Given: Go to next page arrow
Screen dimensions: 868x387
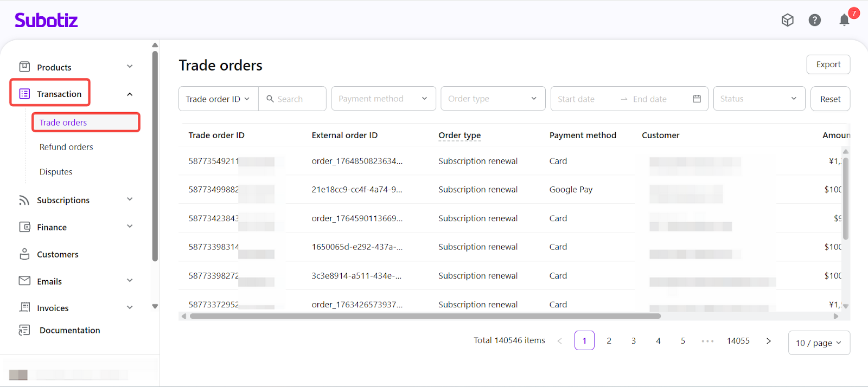Looking at the screenshot, I should tap(768, 341).
